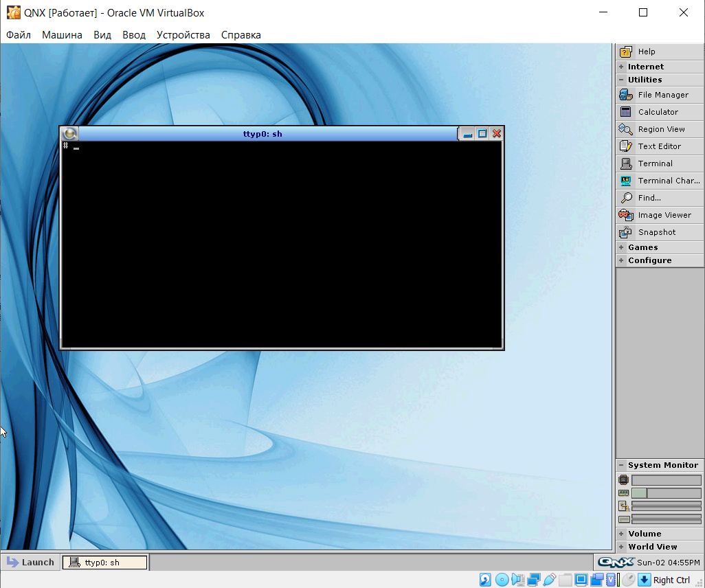Open the Ввод menu
Screen dimensions: 705x588
[x=134, y=34]
